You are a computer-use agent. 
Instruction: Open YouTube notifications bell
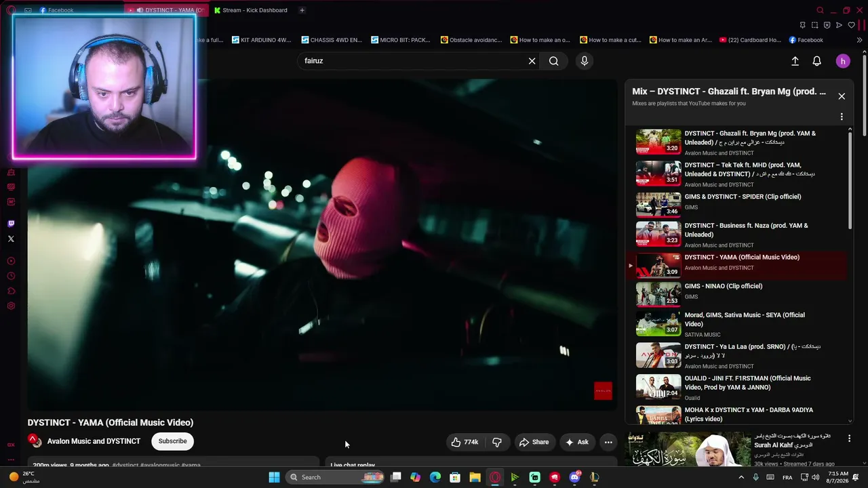coord(817,61)
